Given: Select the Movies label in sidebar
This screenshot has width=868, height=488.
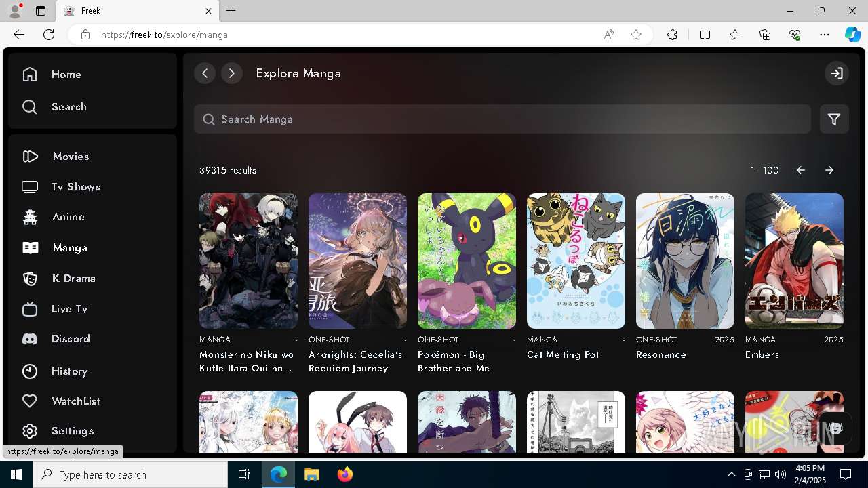Looking at the screenshot, I should point(71,157).
